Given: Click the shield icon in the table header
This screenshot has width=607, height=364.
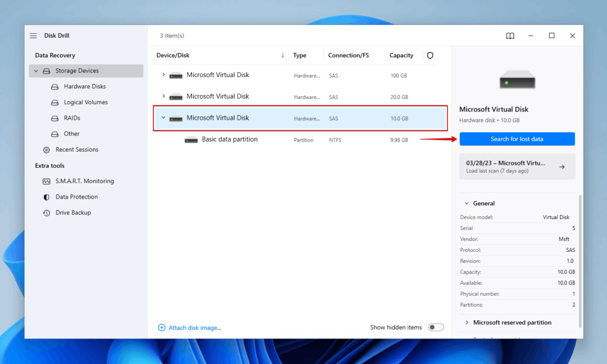Looking at the screenshot, I should click(429, 55).
